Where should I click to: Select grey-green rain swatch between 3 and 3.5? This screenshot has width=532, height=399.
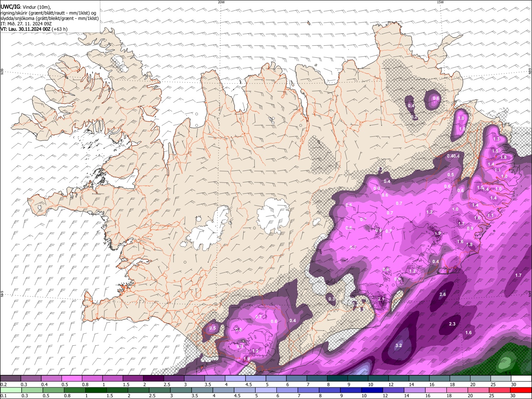point(181,390)
